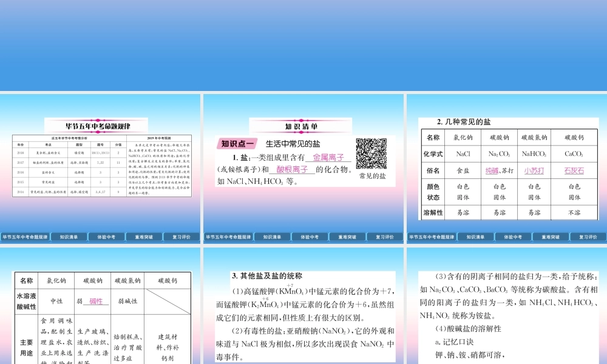Click the pink answer 石灰石

(574, 170)
